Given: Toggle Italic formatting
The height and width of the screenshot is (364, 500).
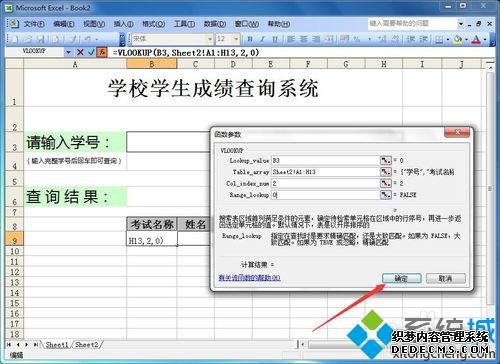Looking at the screenshot, I should 262,39.
